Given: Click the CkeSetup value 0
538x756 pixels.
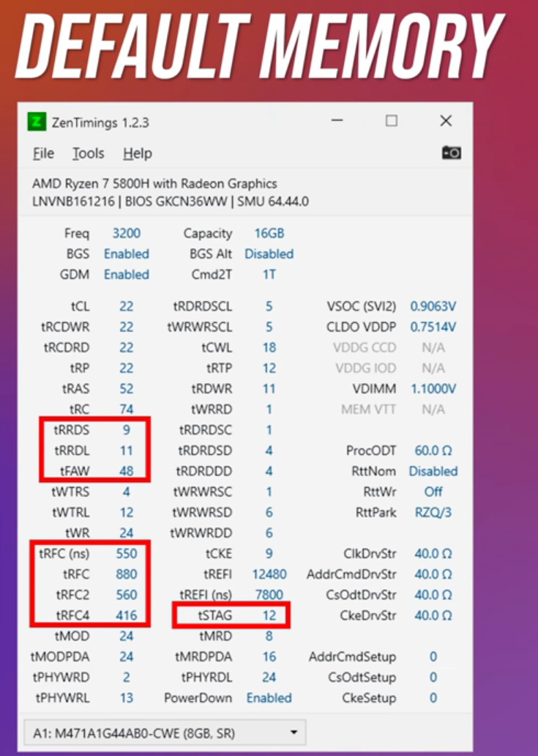Looking at the screenshot, I should click(x=433, y=698).
